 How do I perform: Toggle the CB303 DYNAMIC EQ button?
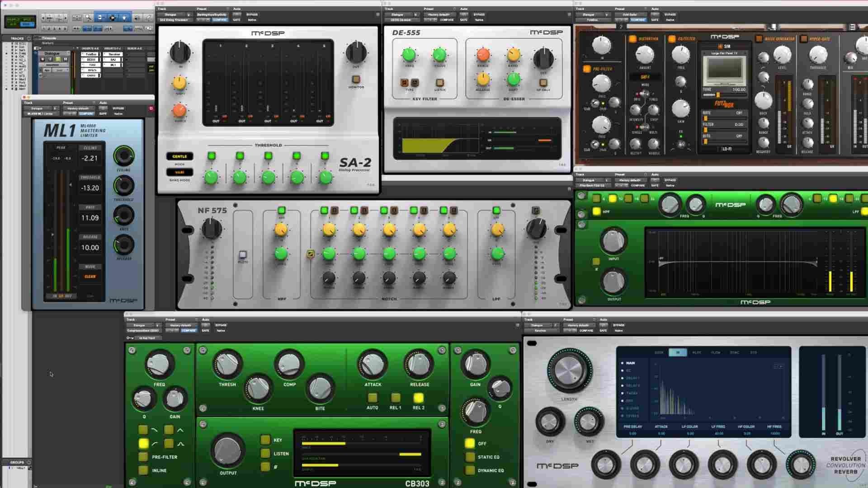coord(470,470)
